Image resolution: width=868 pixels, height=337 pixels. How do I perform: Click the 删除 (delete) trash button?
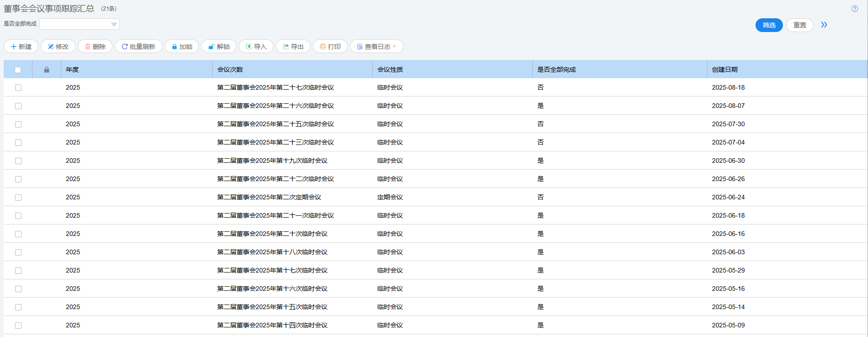pyautogui.click(x=95, y=47)
